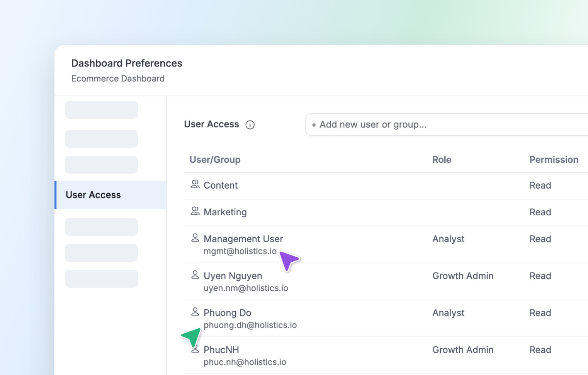This screenshot has height=375, width=588.
Task: Click the Management User person icon
Action: point(195,238)
